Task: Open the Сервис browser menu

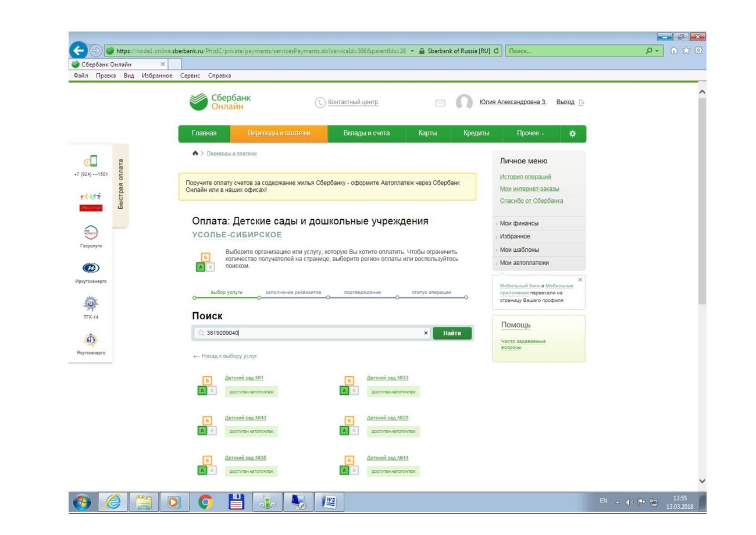Action: tap(190, 76)
